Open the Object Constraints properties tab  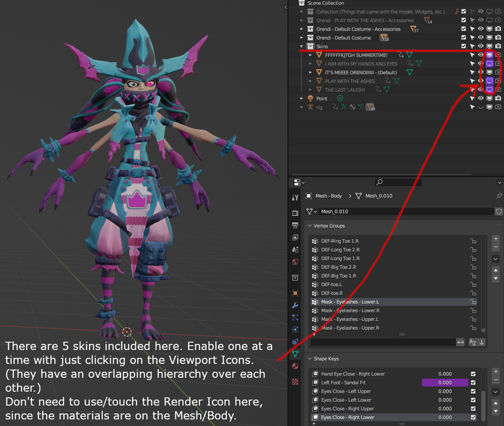[295, 342]
